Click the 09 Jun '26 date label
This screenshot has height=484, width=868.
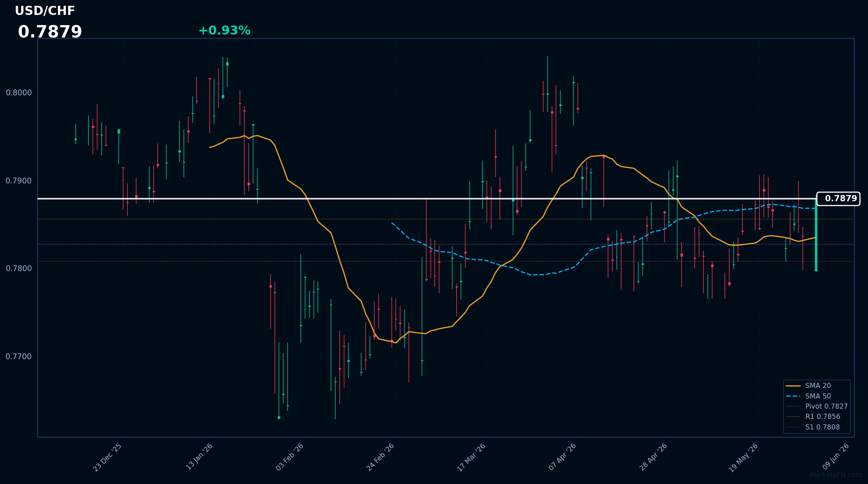(x=836, y=456)
